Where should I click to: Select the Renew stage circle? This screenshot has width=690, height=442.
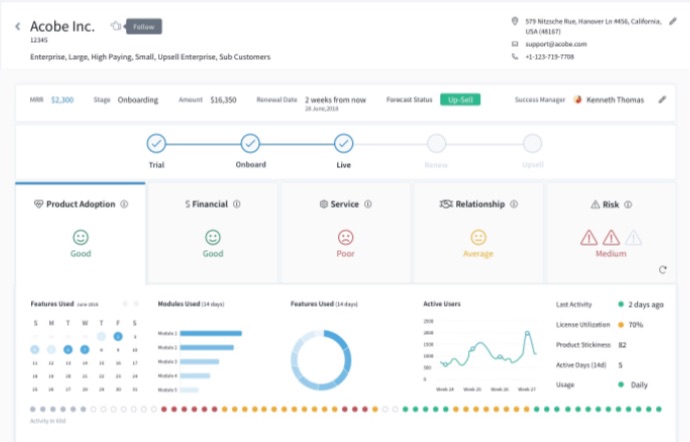[x=436, y=144]
